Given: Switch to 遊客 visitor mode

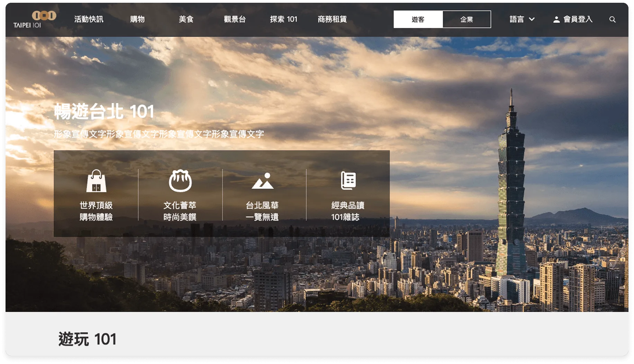Looking at the screenshot, I should pos(418,19).
